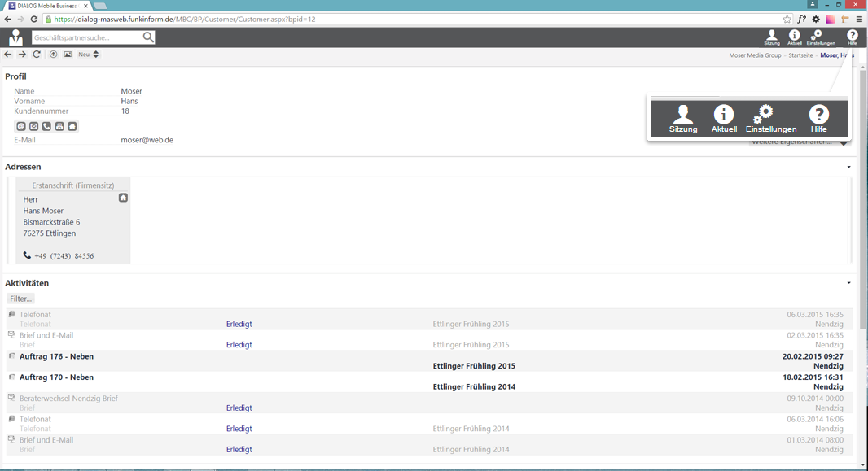Image resolution: width=868 pixels, height=471 pixels.
Task: Click the envelope icon in Profil
Action: tap(33, 127)
